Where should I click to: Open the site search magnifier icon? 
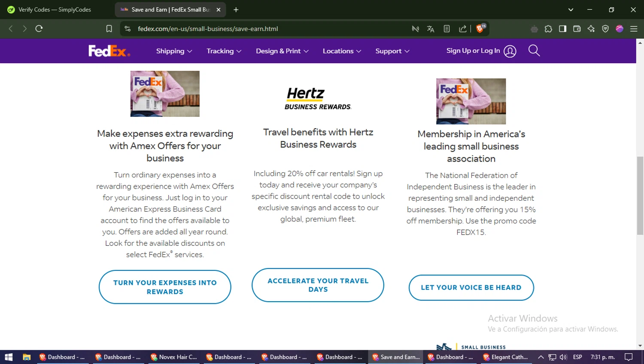point(534,51)
